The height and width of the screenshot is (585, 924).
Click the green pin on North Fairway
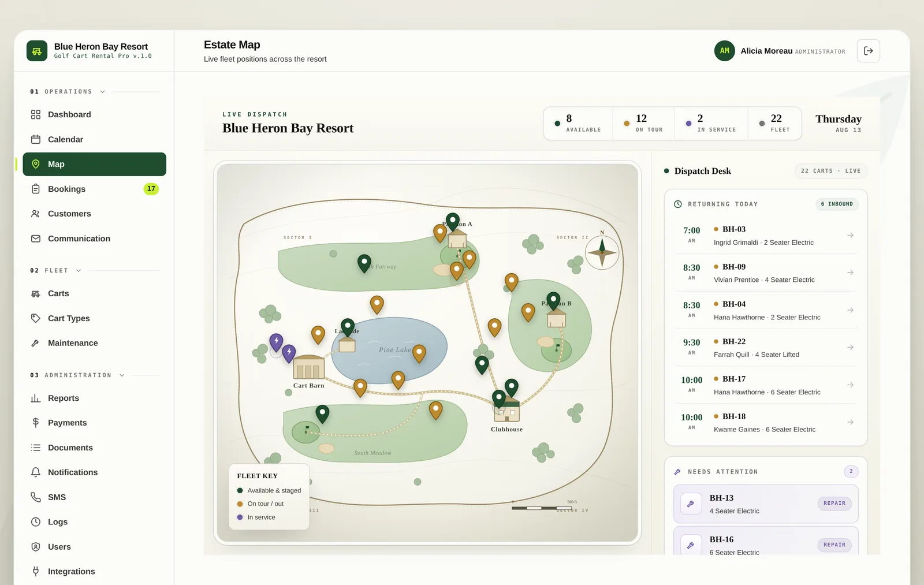(x=364, y=263)
